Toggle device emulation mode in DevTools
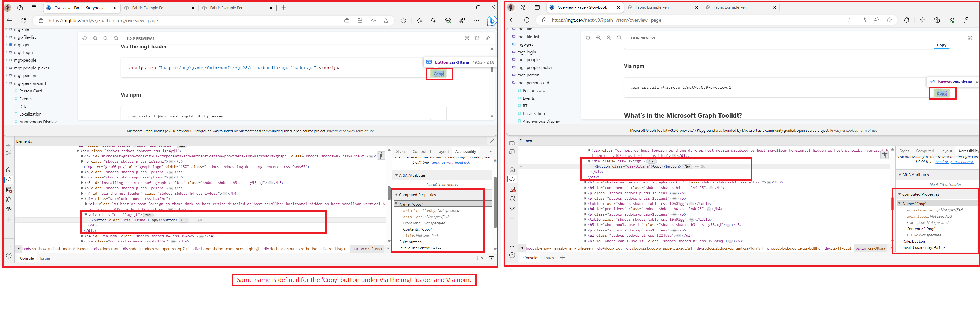Screen dimensions: 980x311 (x=8, y=152)
